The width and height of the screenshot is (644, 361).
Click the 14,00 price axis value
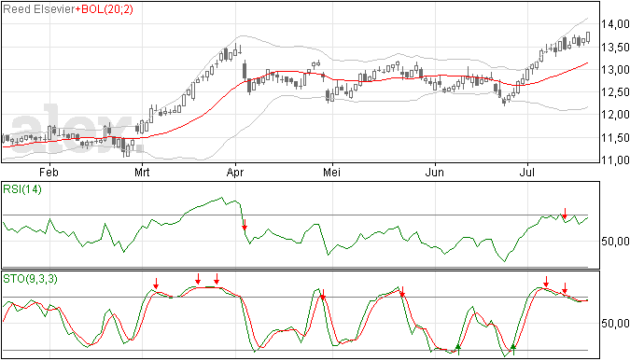615,24
